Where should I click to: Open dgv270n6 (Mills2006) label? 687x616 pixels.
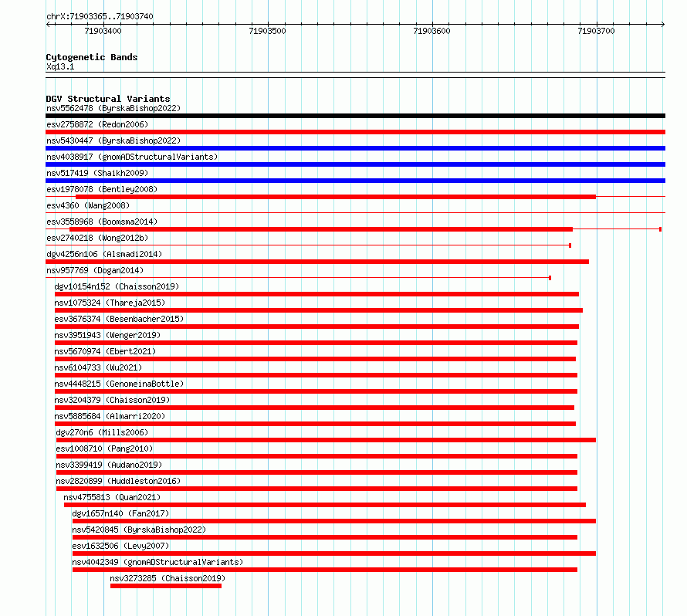point(102,432)
